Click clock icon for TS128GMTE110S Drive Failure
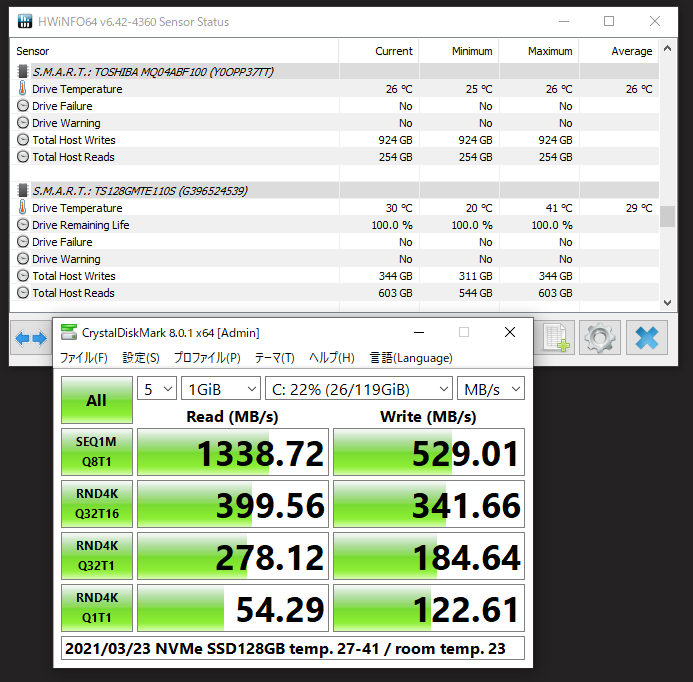 (x=23, y=241)
